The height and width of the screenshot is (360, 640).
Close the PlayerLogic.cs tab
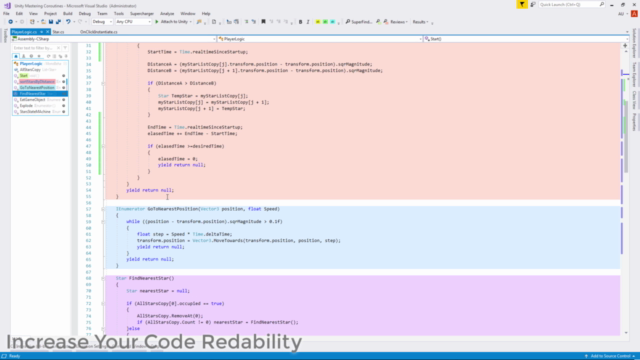(x=47, y=32)
